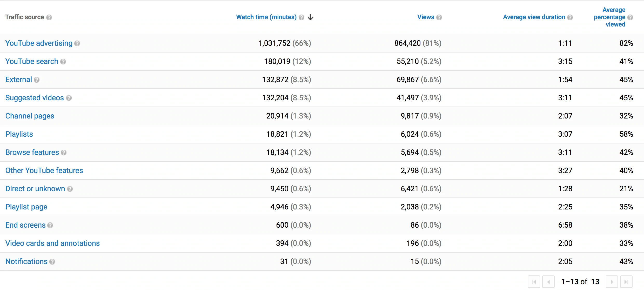644x290 pixels.
Task: Click the sort descending arrow on Watch time
Action: (x=311, y=17)
